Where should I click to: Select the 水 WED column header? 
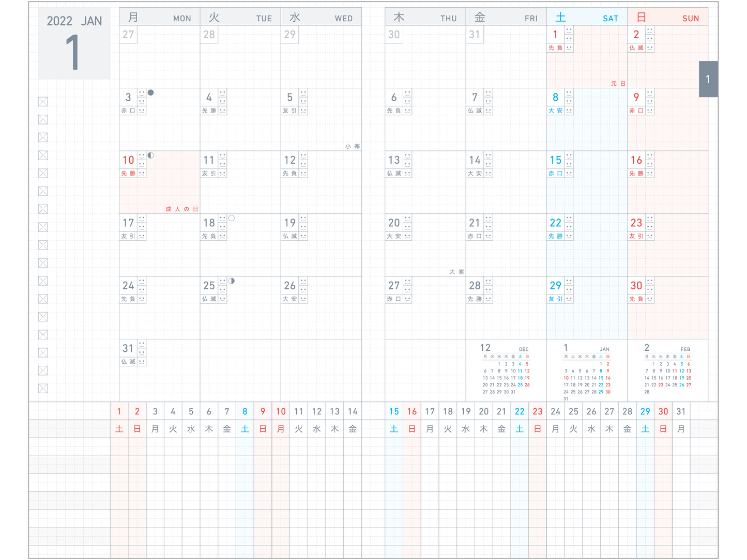click(x=321, y=17)
